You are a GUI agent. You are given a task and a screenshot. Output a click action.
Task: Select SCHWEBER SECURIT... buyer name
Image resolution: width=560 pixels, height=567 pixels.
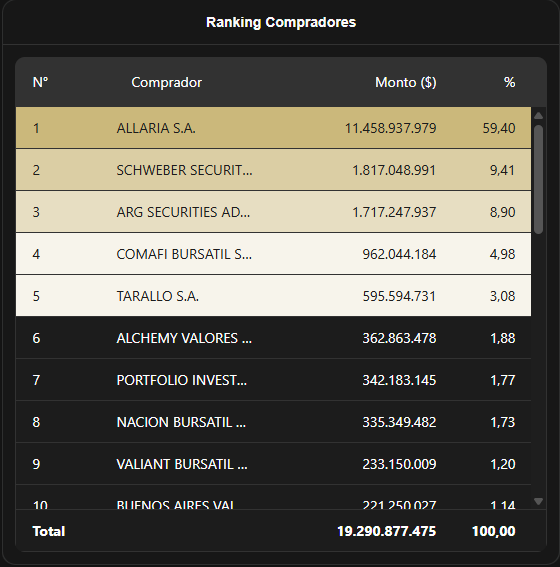tap(184, 170)
